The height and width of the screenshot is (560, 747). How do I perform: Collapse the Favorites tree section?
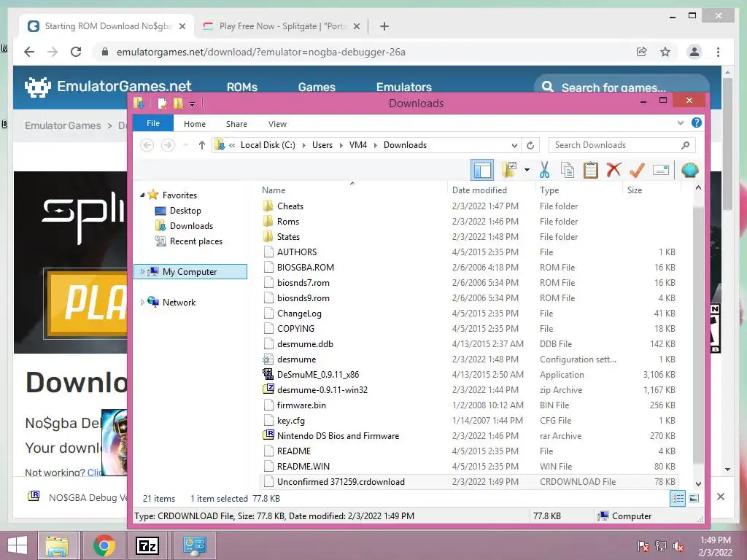coord(142,195)
